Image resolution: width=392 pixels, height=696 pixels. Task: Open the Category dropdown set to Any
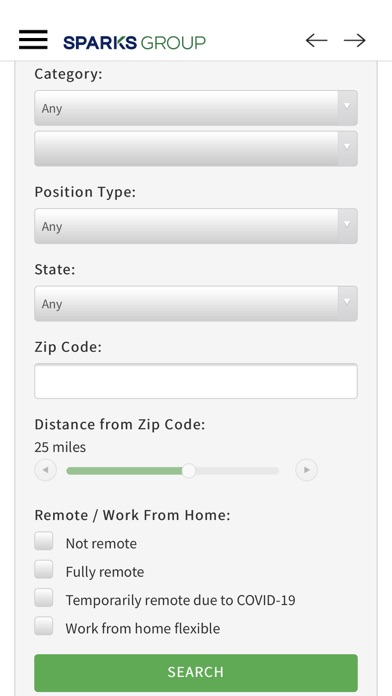pos(196,108)
